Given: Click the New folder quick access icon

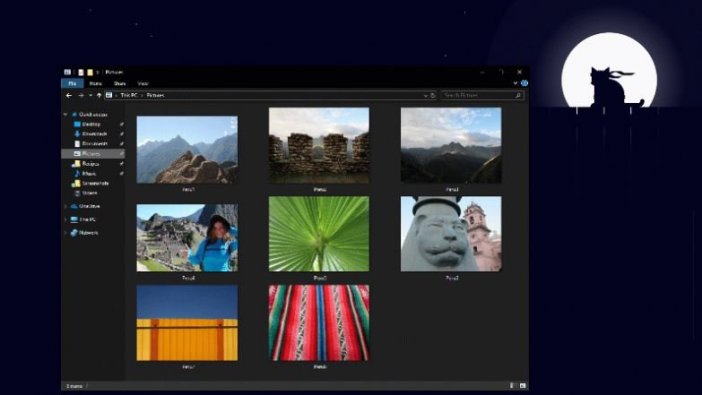Looking at the screenshot, I should [90, 72].
